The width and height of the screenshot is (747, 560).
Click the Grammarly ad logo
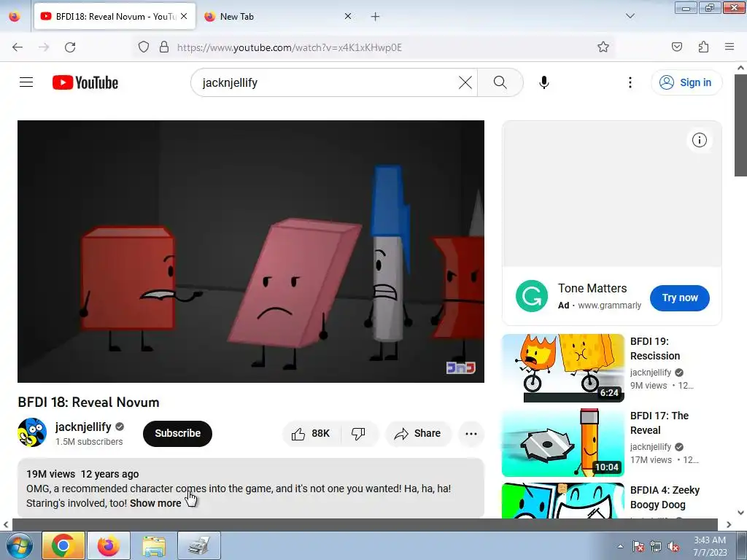coord(532,296)
